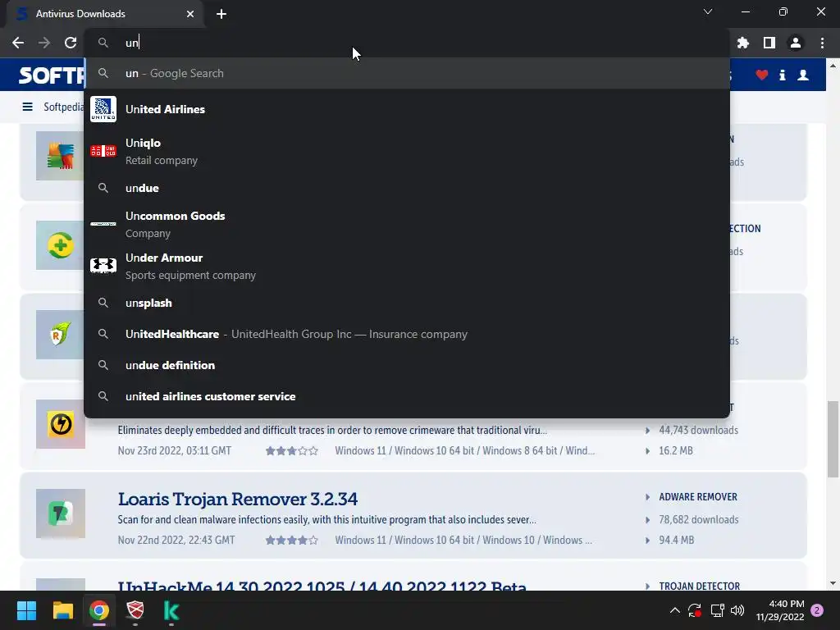Click the Uniqlo logo icon
The image size is (840, 630).
tap(103, 151)
